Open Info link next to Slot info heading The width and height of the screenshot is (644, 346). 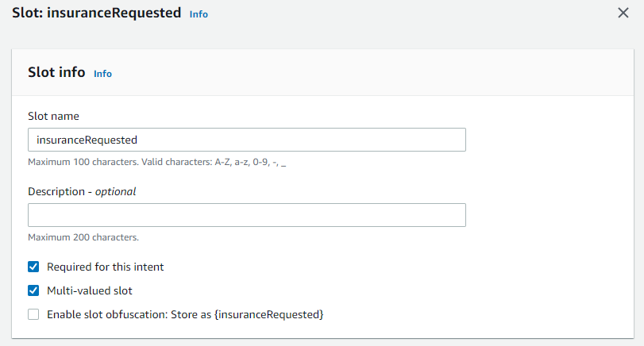pos(102,74)
